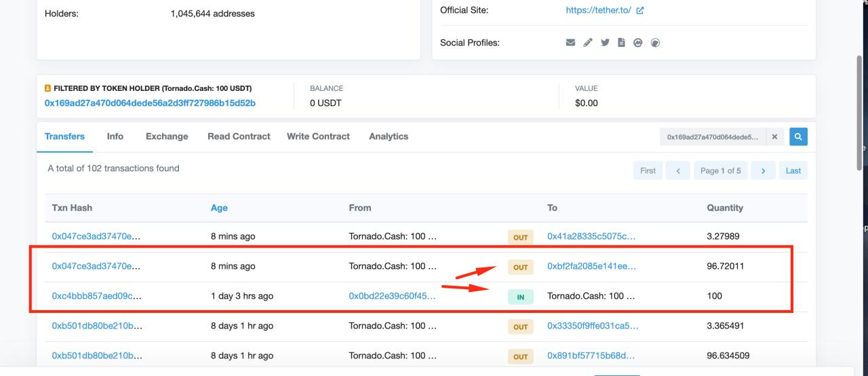
Task: Click the Page 1 of 5 indicator
Action: tap(720, 171)
